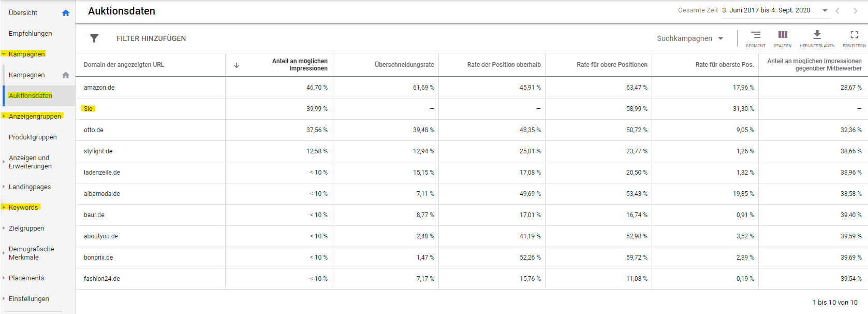Click the Herunterladen download icon
868x314 pixels.
click(817, 35)
